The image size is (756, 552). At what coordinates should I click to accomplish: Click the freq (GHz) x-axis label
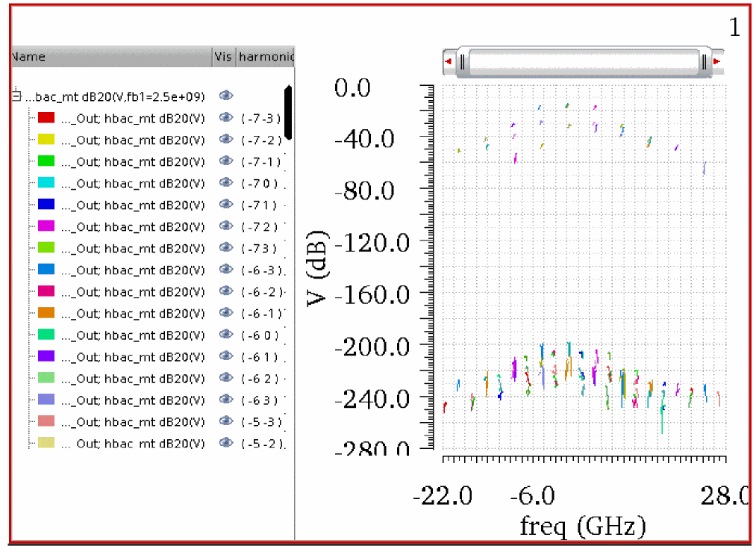coord(582,527)
